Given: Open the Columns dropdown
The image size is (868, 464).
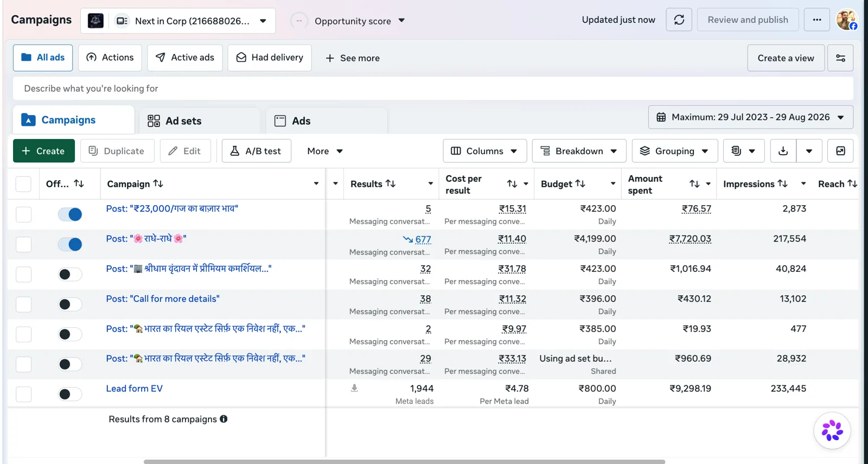Looking at the screenshot, I should coord(484,151).
